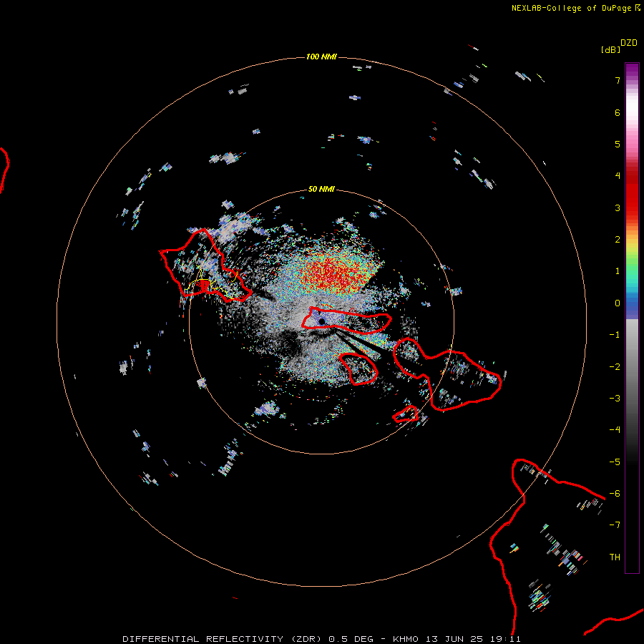Click the "0" value on the color scale
644x644 pixels.
pyautogui.click(x=618, y=303)
